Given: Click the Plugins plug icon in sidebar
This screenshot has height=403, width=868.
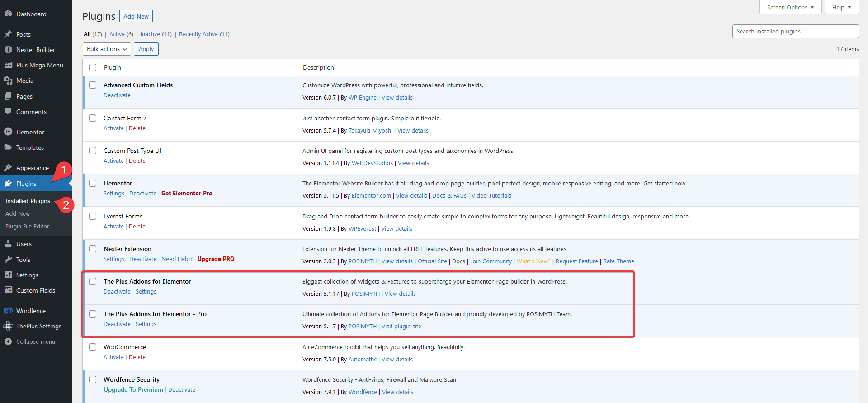Looking at the screenshot, I should [x=8, y=184].
